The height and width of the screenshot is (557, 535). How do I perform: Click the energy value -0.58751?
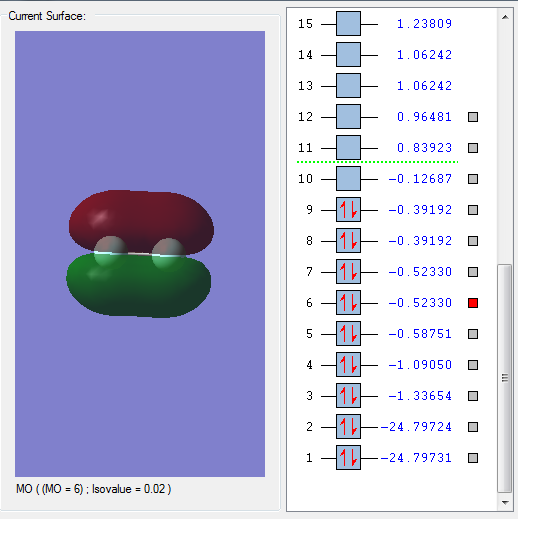[420, 334]
